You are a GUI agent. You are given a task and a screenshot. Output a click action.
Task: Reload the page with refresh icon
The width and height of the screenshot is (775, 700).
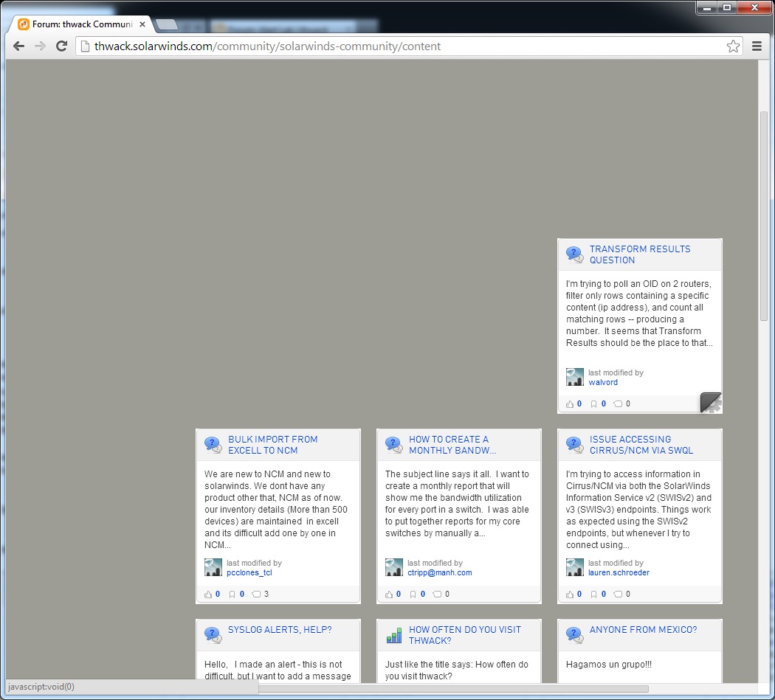tap(61, 46)
